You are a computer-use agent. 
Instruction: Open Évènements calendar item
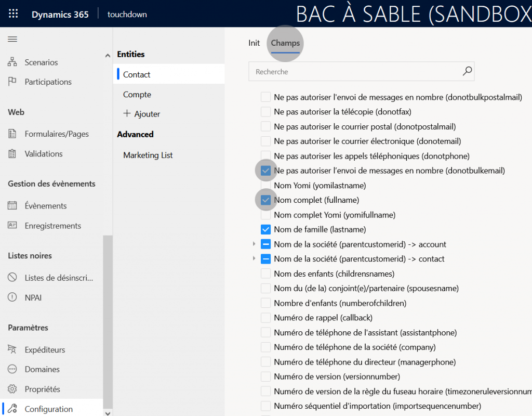pyautogui.click(x=46, y=206)
